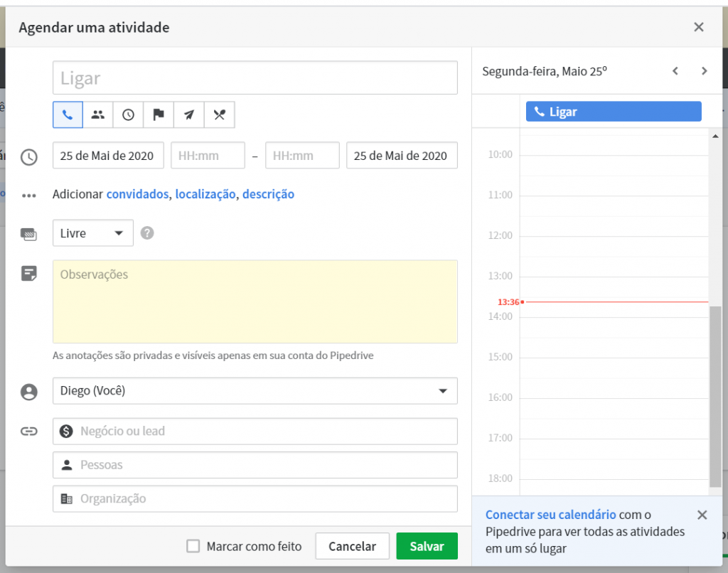This screenshot has height=573, width=728.
Task: Click the localização link
Action: [x=205, y=194]
